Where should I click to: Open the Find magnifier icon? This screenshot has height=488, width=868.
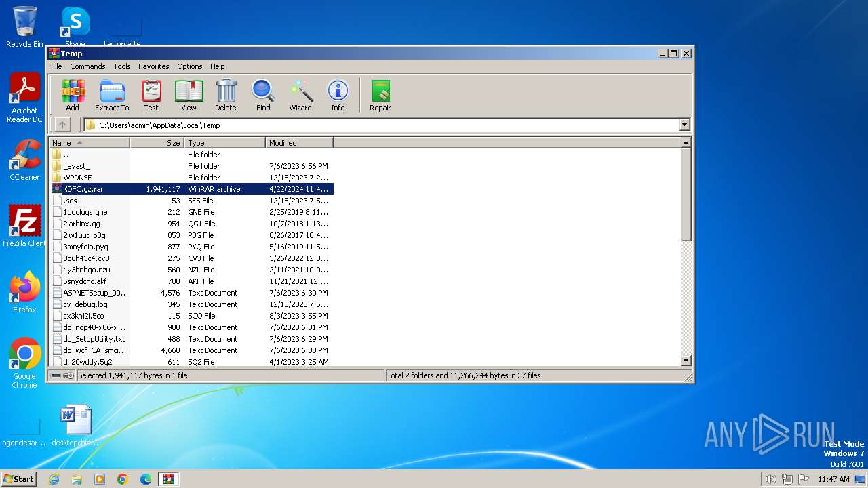[x=263, y=95]
